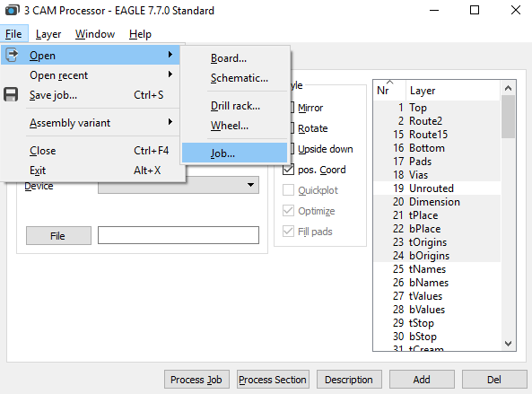Click the layer list scroll down arrow

[508, 343]
